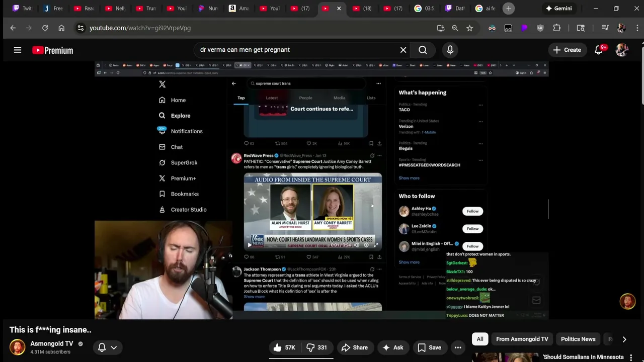644x362 pixels.
Task: Click 4.31M subscribers text
Action: coord(50,352)
